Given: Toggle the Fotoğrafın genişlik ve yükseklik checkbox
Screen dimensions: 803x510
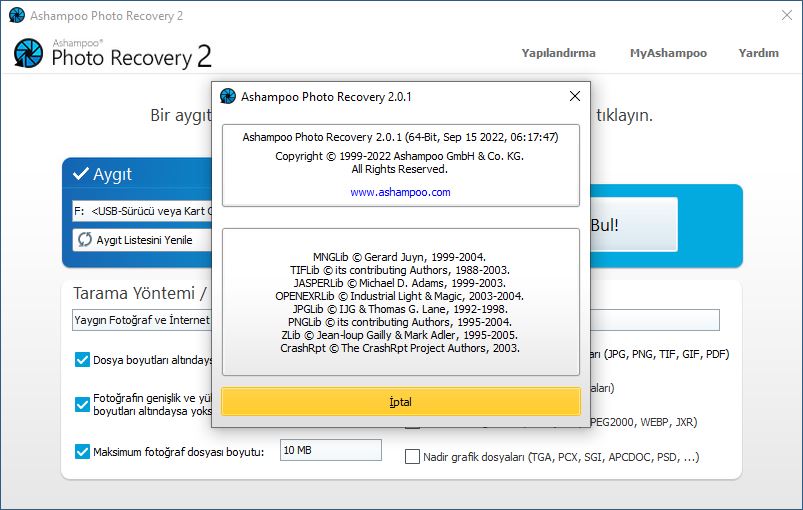Looking at the screenshot, I should [x=82, y=405].
